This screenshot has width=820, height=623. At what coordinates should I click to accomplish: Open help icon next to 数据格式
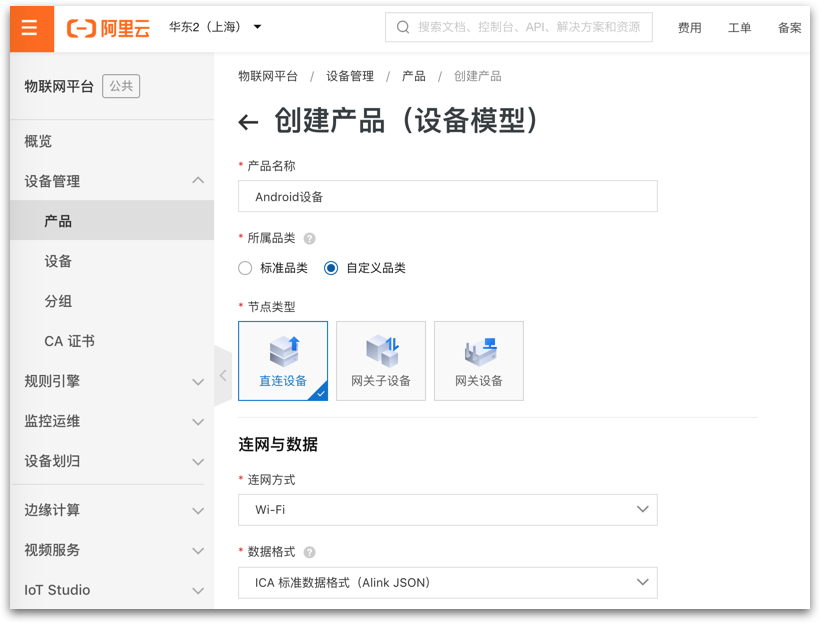tap(310, 552)
